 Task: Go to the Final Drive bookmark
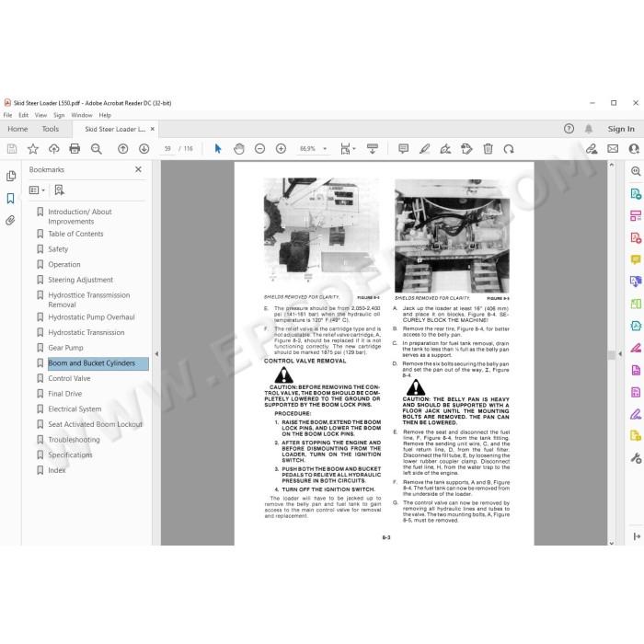65,394
